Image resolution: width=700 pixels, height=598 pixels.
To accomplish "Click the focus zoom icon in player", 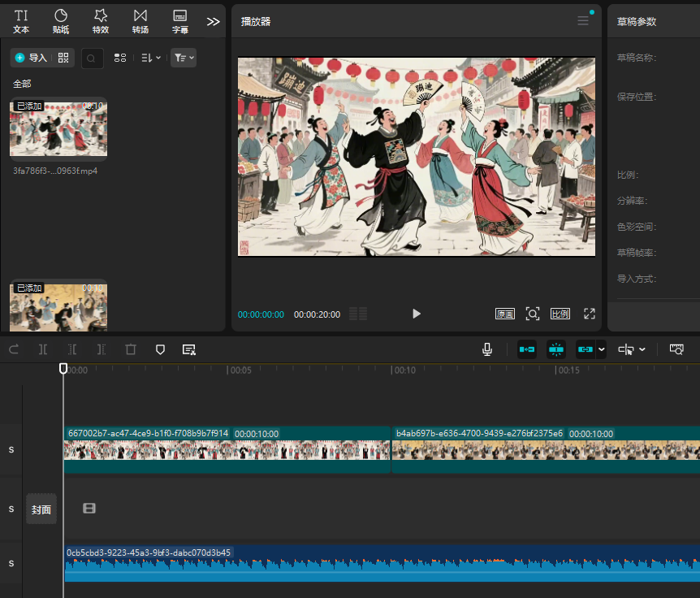I will 533,314.
